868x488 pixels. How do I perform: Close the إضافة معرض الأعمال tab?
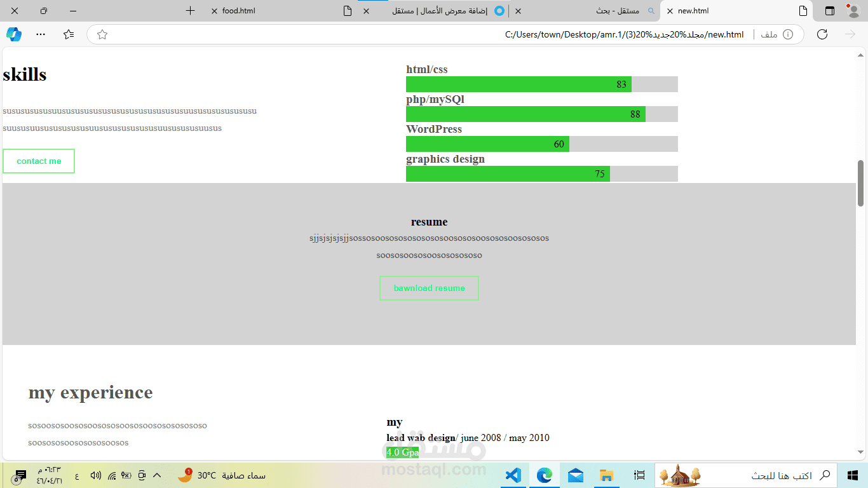pyautogui.click(x=366, y=11)
